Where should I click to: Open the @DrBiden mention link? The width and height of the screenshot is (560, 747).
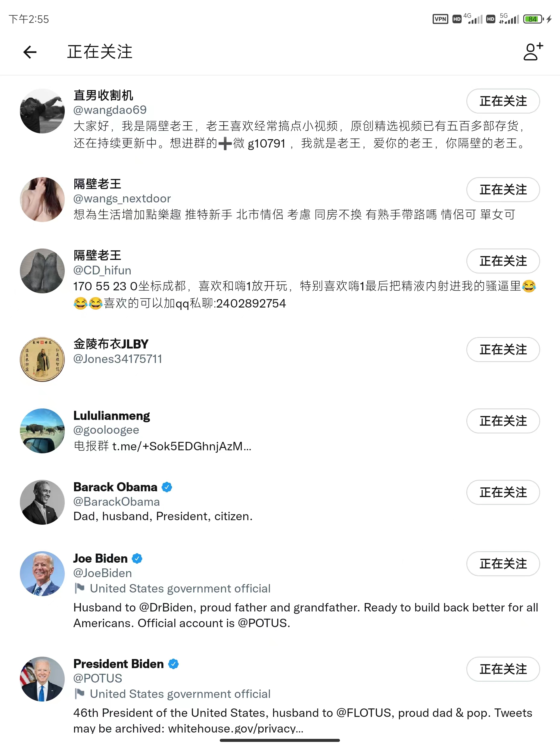click(168, 608)
